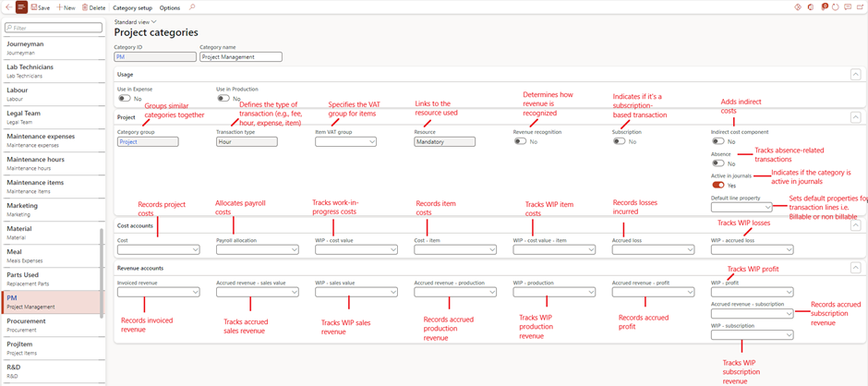Select the ProjItem category
The height and width of the screenshot is (386, 868).
[x=53, y=348]
